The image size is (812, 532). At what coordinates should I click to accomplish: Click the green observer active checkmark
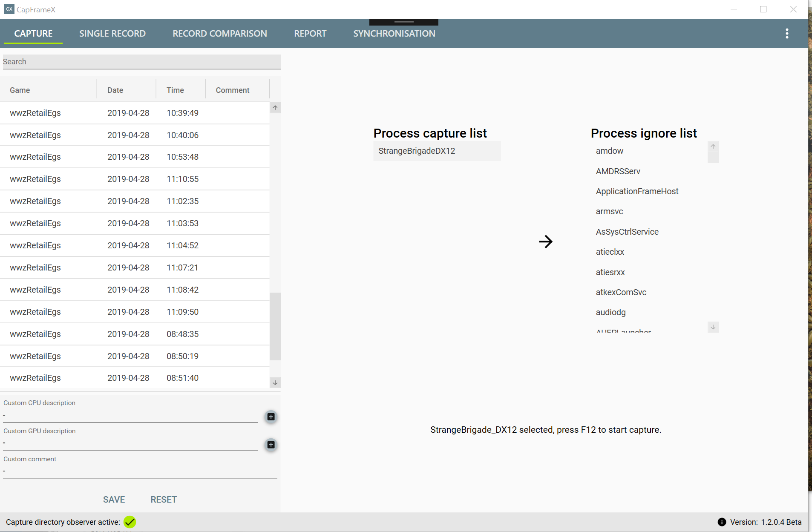[x=130, y=522]
